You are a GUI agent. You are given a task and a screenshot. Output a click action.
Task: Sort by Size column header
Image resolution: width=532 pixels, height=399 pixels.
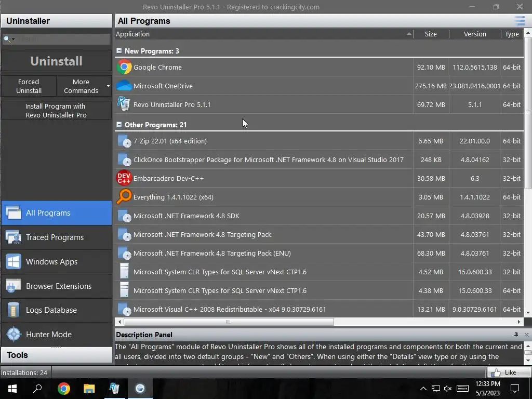pyautogui.click(x=431, y=34)
